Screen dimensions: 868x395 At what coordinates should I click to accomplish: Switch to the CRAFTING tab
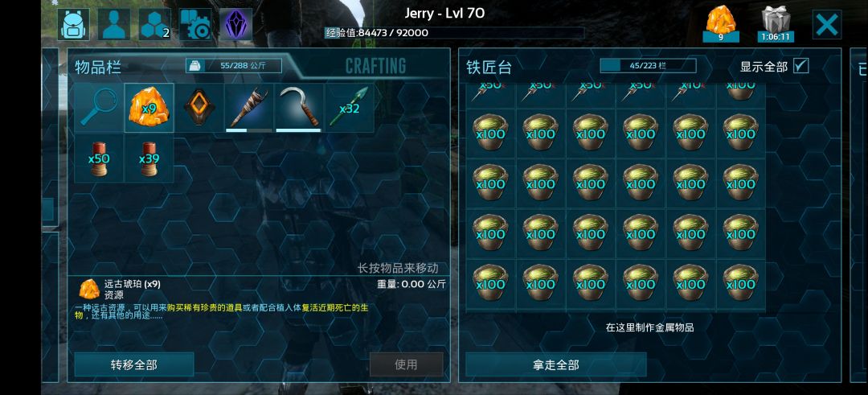coord(375,67)
